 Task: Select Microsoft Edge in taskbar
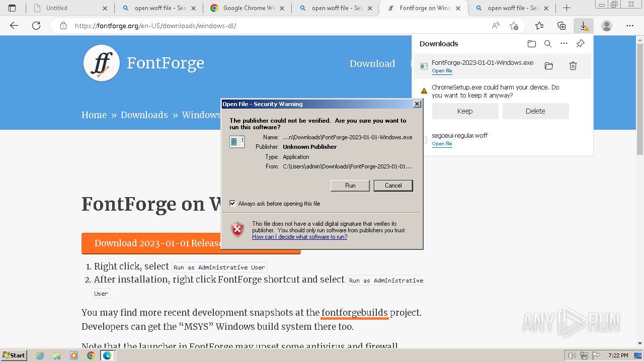[x=107, y=355]
